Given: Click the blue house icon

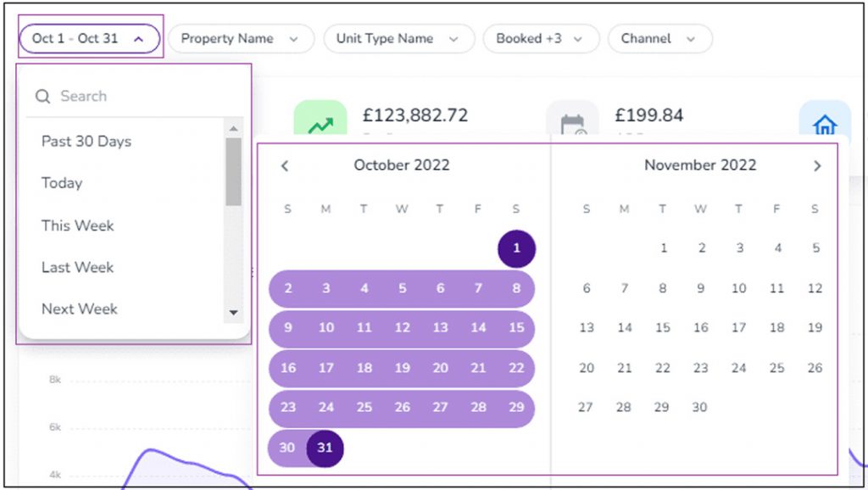Looking at the screenshot, I should pos(824,120).
